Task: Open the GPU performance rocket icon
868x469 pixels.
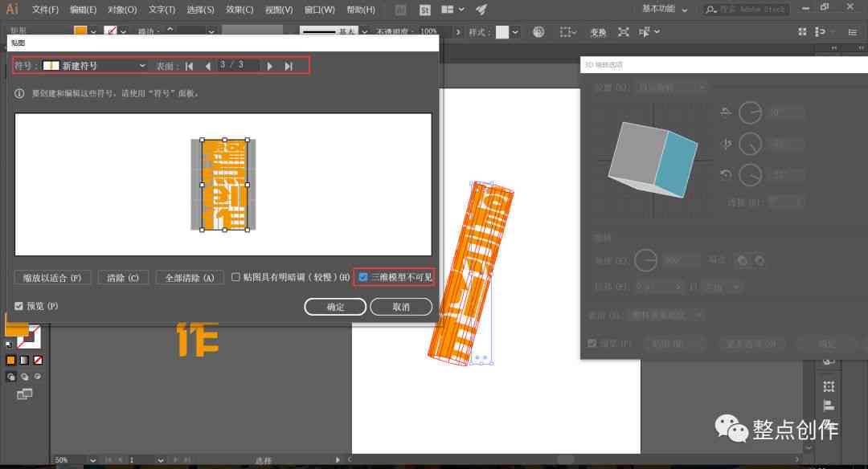Action: pyautogui.click(x=481, y=10)
